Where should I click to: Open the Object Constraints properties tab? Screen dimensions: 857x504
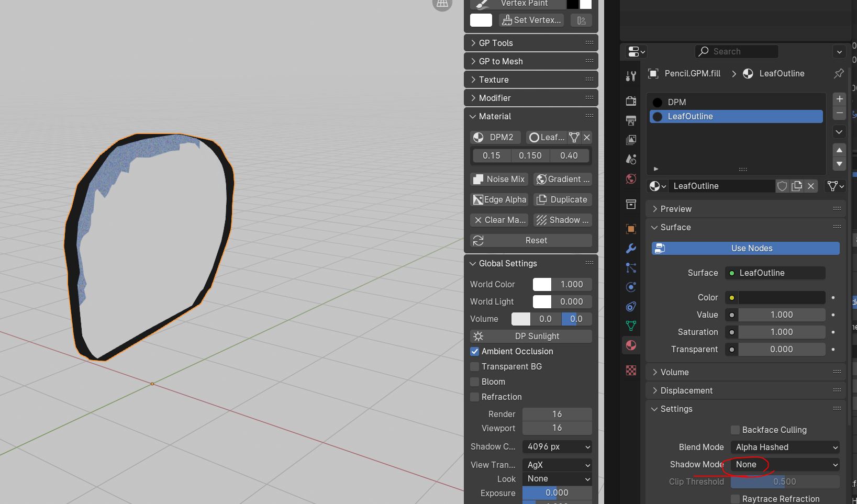point(631,306)
